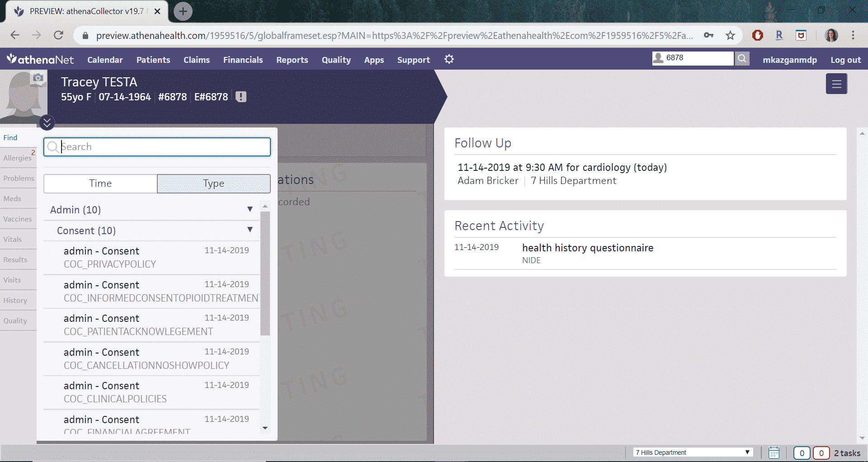Click the athenaNet logo
Image resolution: width=868 pixels, height=462 pixels.
tap(40, 59)
